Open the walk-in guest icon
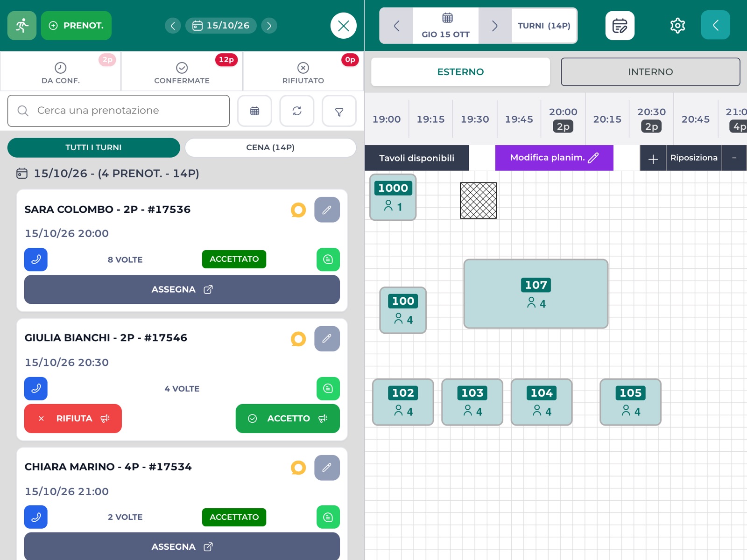Image resolution: width=747 pixels, height=560 pixels. (x=22, y=26)
